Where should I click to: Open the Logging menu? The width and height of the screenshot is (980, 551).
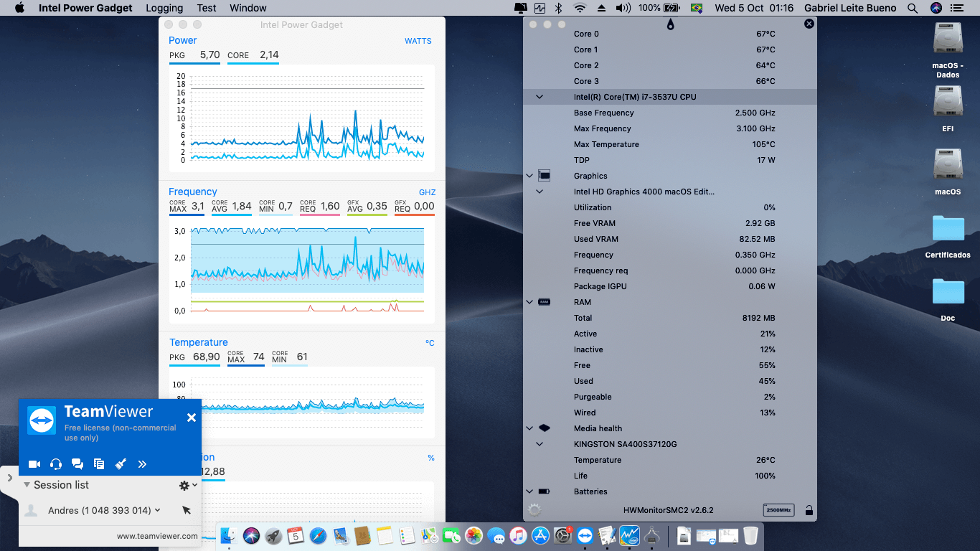[x=164, y=8]
